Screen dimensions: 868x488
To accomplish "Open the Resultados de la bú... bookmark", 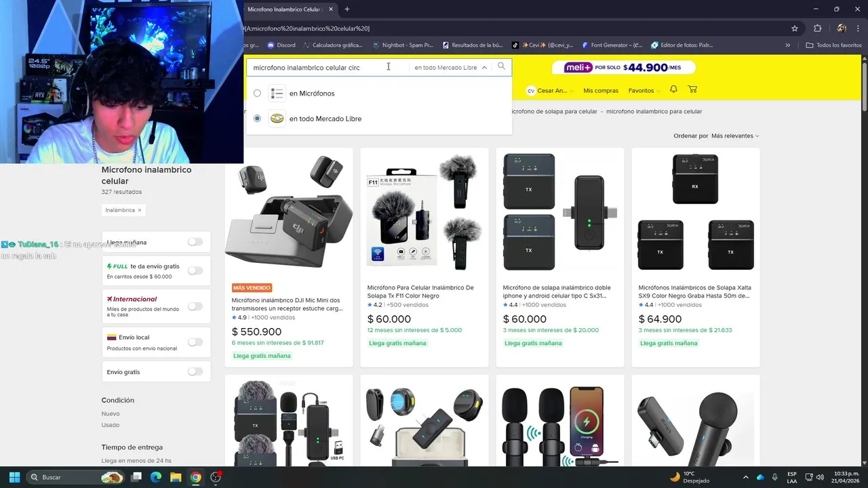I will 473,45.
